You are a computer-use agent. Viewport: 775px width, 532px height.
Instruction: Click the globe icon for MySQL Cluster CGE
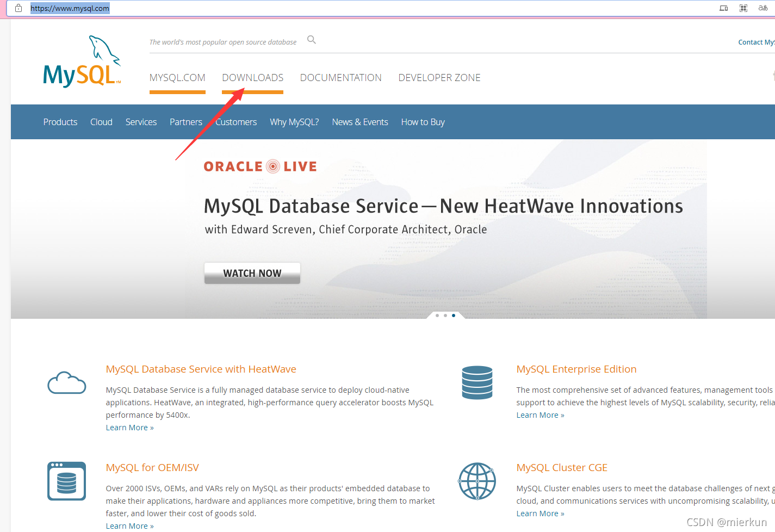(477, 481)
